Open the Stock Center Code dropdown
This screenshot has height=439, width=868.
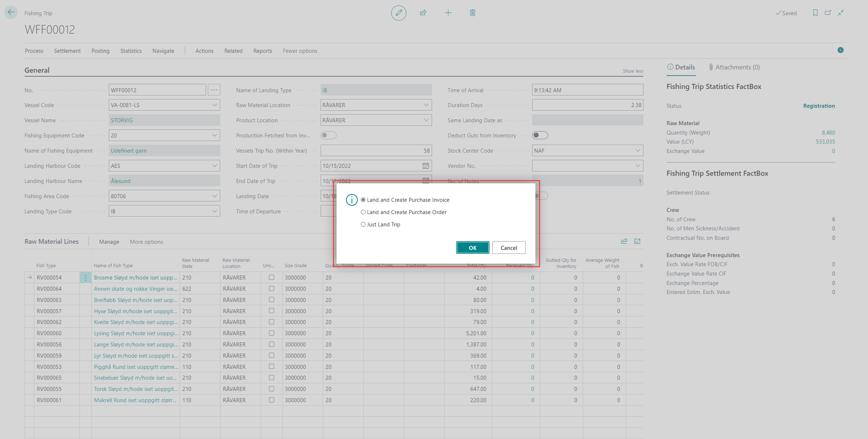[x=637, y=150]
